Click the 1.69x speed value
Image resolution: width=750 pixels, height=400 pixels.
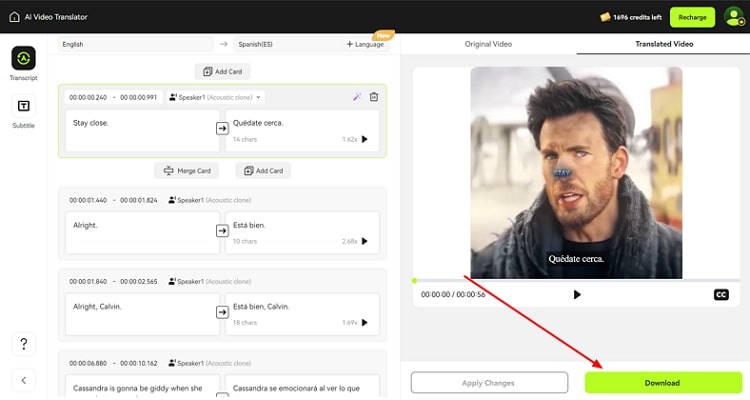350,322
